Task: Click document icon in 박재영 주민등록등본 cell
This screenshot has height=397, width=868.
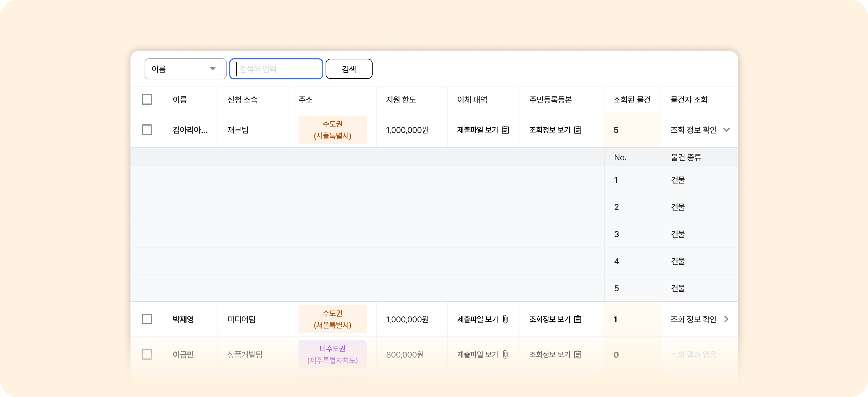Action: 578,319
